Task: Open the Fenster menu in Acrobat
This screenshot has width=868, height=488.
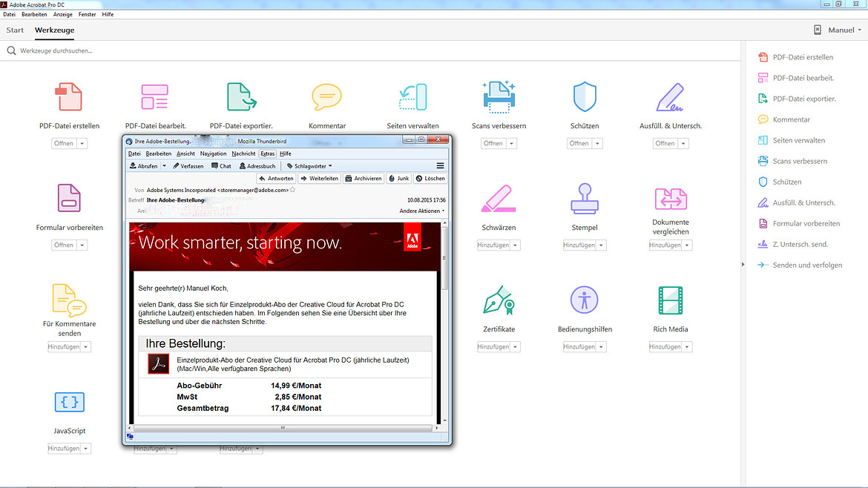Action: click(87, 14)
